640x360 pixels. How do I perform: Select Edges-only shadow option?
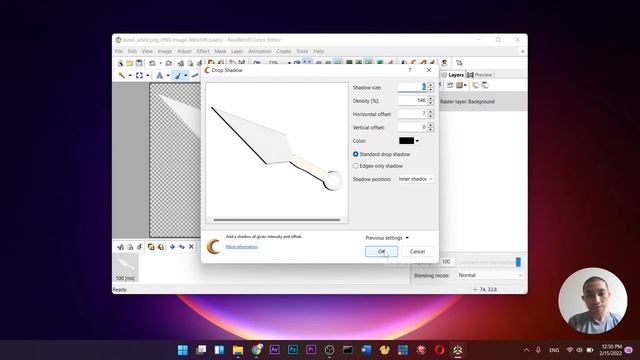click(x=378, y=166)
